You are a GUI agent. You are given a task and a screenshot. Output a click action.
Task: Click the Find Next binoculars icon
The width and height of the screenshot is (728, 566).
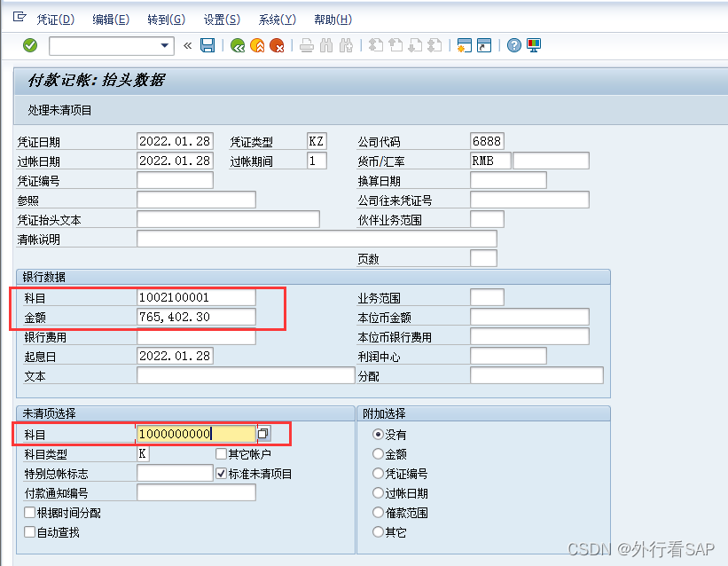pyautogui.click(x=346, y=45)
